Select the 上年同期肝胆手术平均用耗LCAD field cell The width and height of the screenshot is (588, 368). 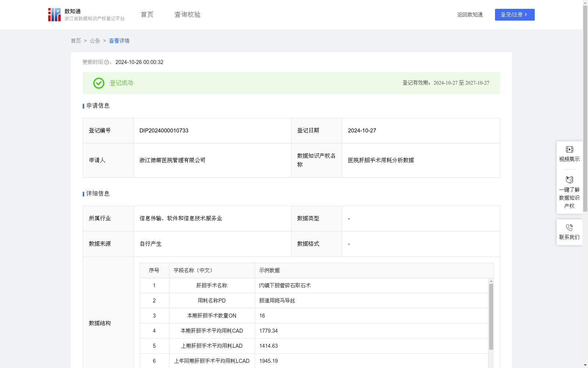pyautogui.click(x=212, y=361)
